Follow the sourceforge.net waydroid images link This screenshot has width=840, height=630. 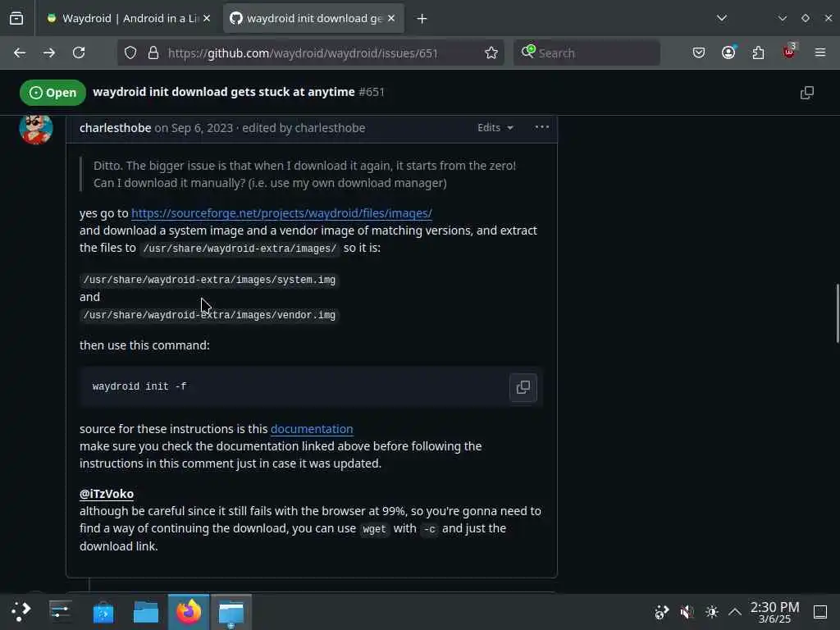(x=281, y=213)
